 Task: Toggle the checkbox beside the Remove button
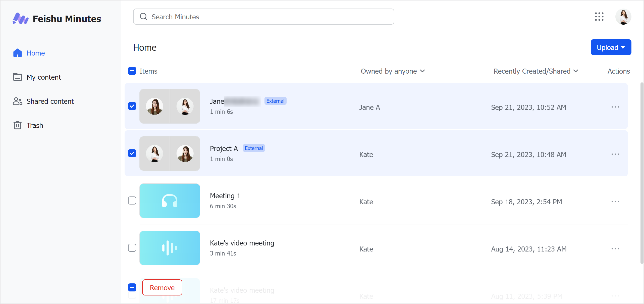[x=132, y=287]
